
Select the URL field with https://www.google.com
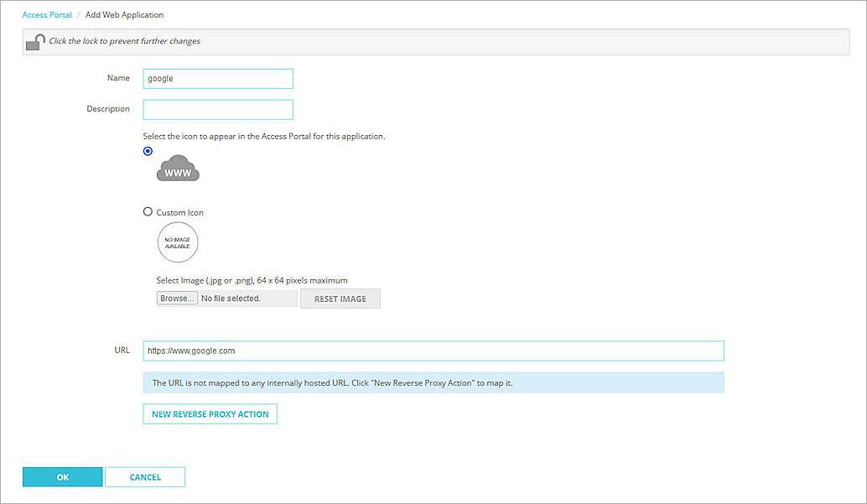tap(433, 351)
